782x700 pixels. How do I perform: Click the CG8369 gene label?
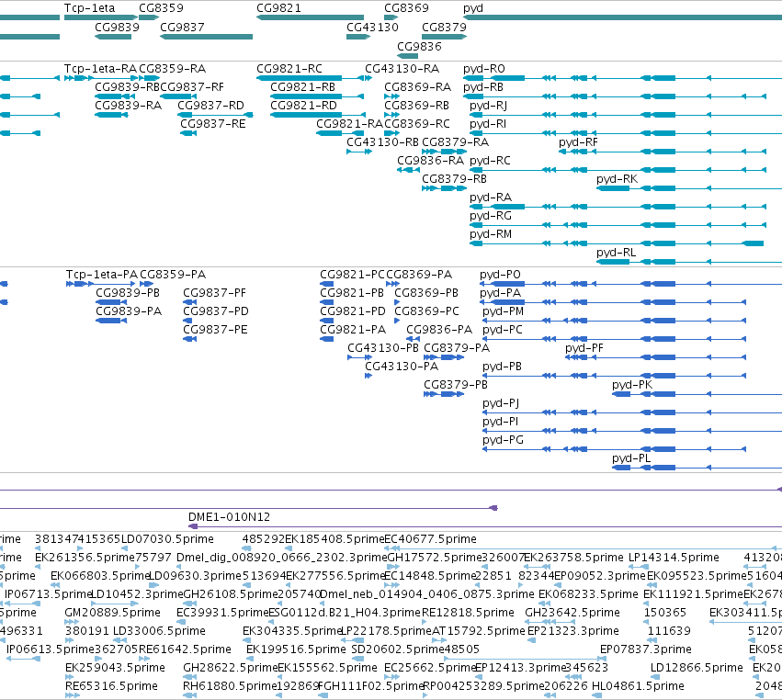point(406,8)
